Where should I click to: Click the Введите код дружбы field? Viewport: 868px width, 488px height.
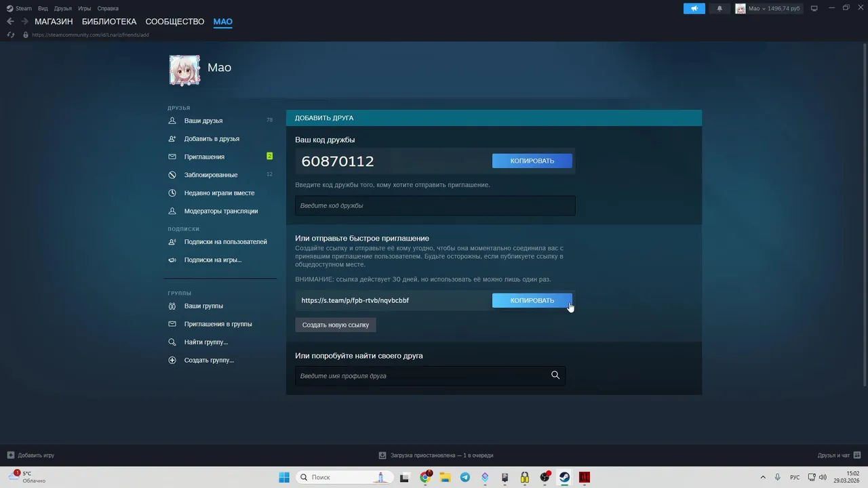(x=435, y=205)
